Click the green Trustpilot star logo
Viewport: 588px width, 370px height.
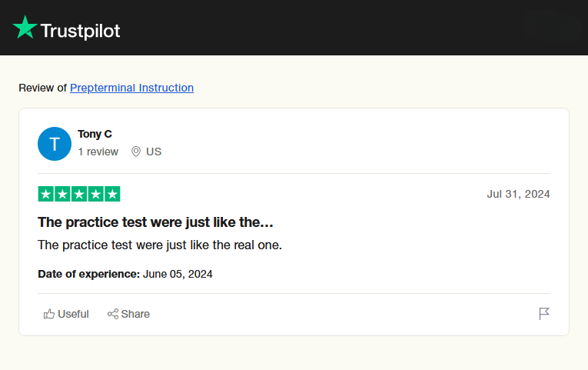tap(25, 28)
